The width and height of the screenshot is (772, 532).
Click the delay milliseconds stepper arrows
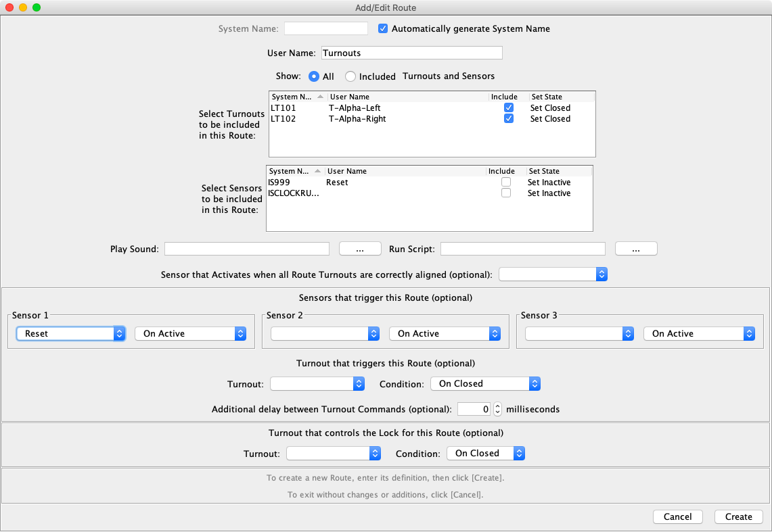pyautogui.click(x=497, y=410)
